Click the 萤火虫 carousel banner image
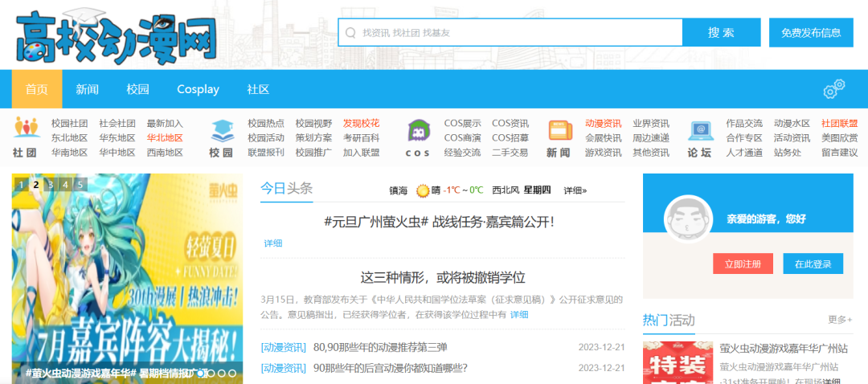 coord(127,278)
